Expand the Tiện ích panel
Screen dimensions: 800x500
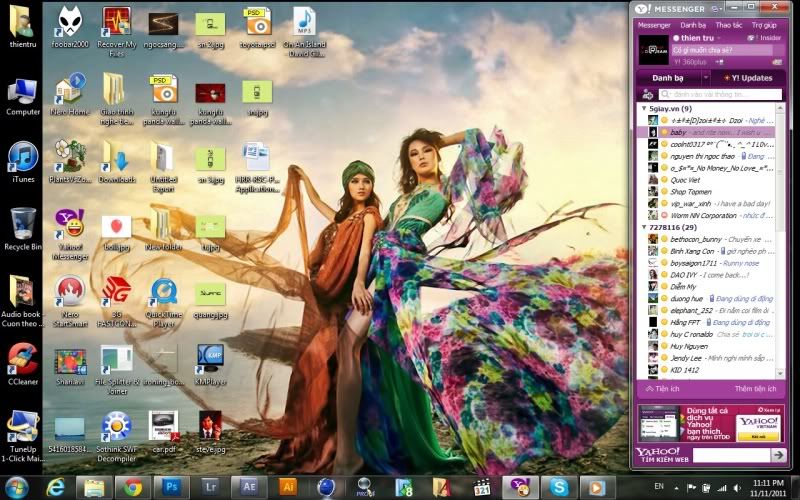point(661,388)
